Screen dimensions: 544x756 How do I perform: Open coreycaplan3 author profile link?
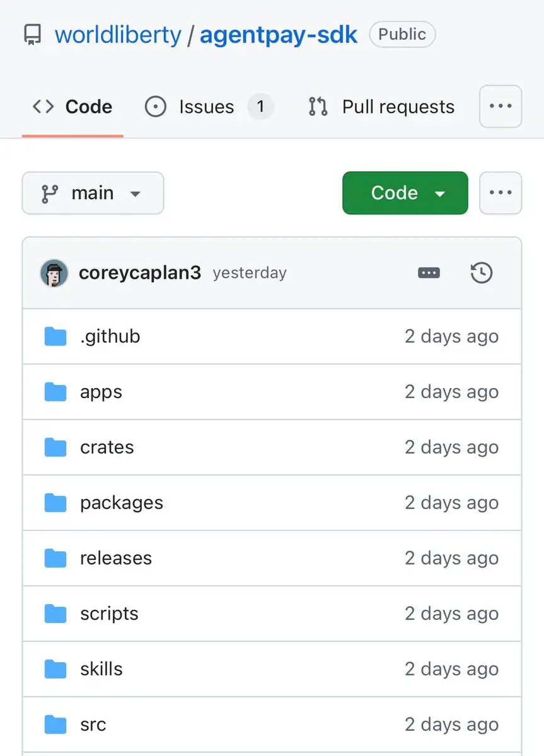[140, 273]
